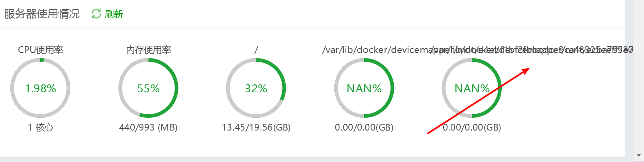Click the green refresh icon

click(x=96, y=14)
